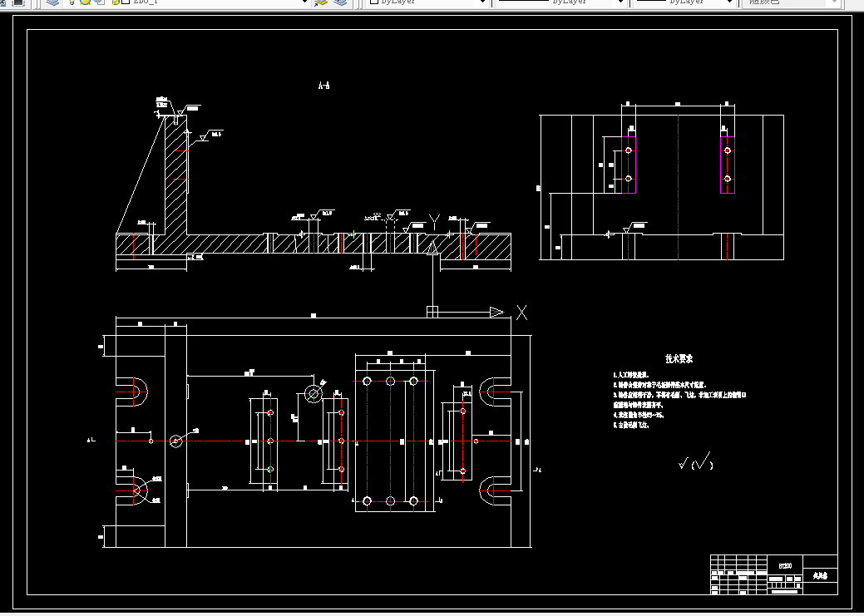This screenshot has width=864, height=616.
Task: Open the ByLayer linetype dropdown arrow
Action: point(621,2)
